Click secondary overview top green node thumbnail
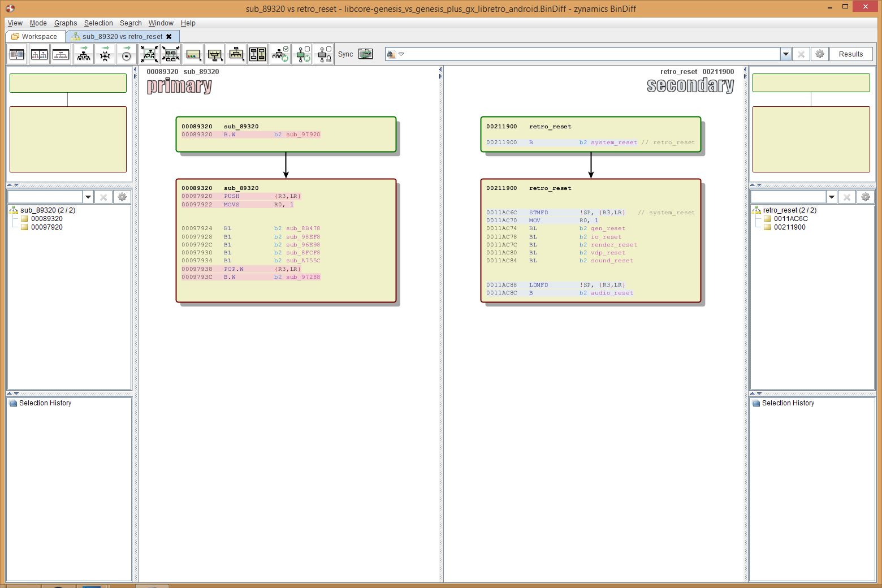 (811, 83)
